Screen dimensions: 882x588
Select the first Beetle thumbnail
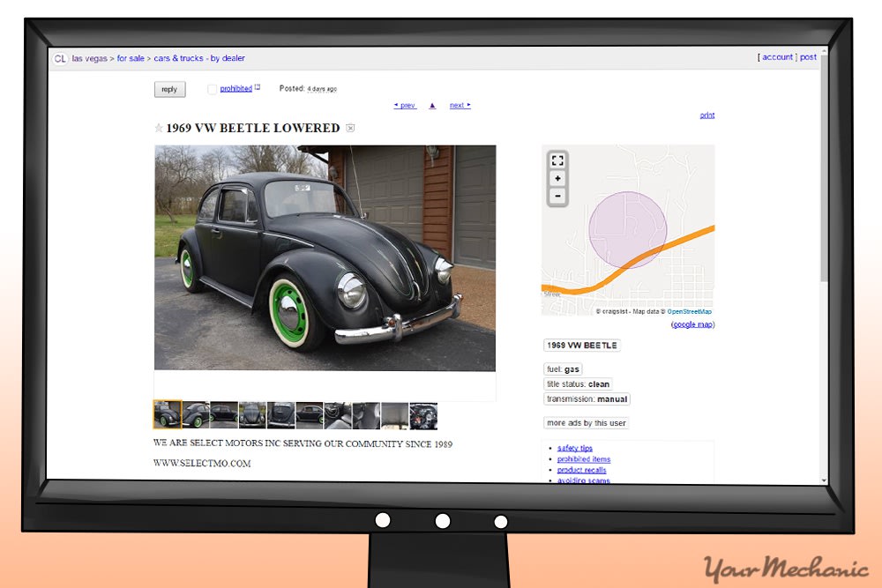168,415
